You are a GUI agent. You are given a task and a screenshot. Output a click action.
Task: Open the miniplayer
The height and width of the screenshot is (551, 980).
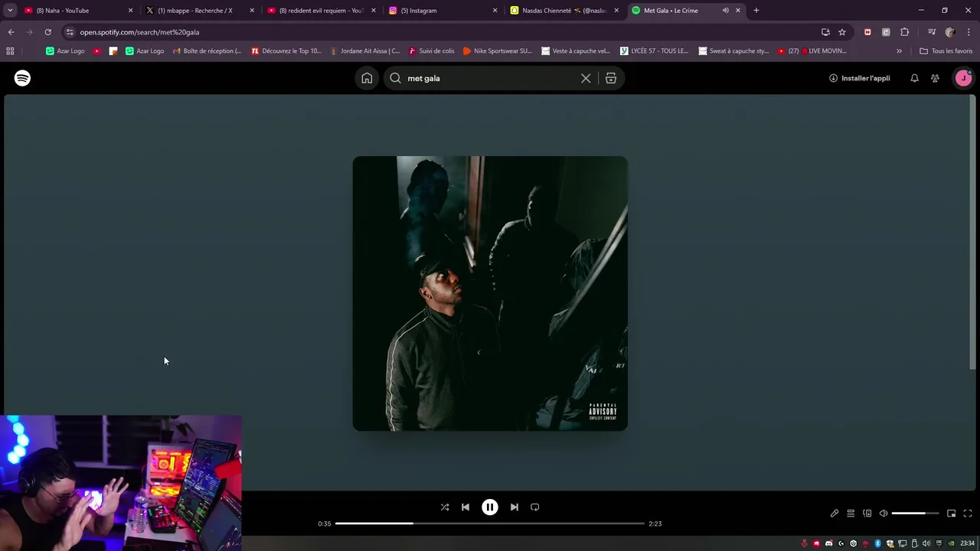coord(952,514)
